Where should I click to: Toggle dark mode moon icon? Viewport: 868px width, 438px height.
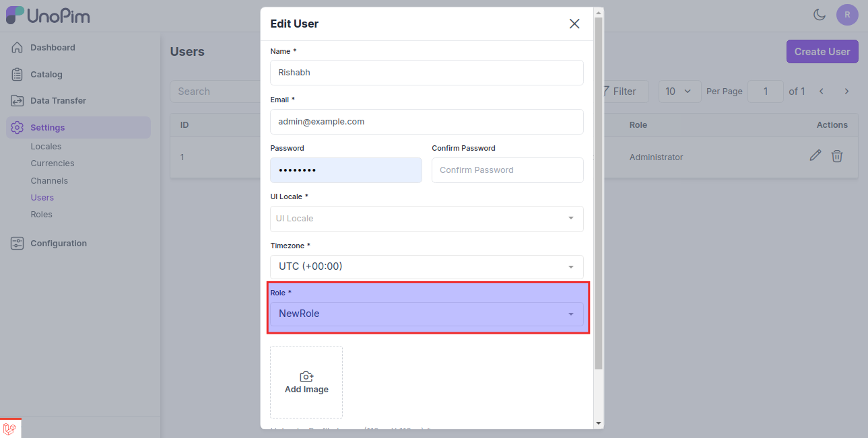pyautogui.click(x=820, y=14)
